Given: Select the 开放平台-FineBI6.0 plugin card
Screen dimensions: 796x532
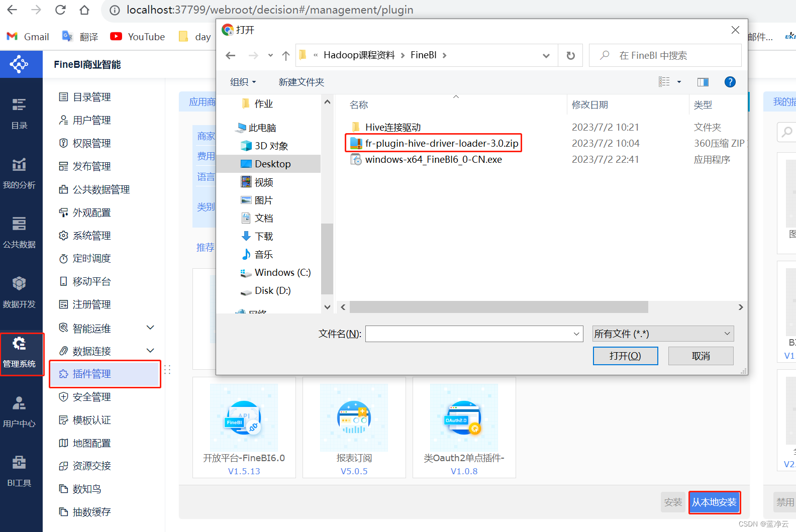Looking at the screenshot, I should [244, 428].
